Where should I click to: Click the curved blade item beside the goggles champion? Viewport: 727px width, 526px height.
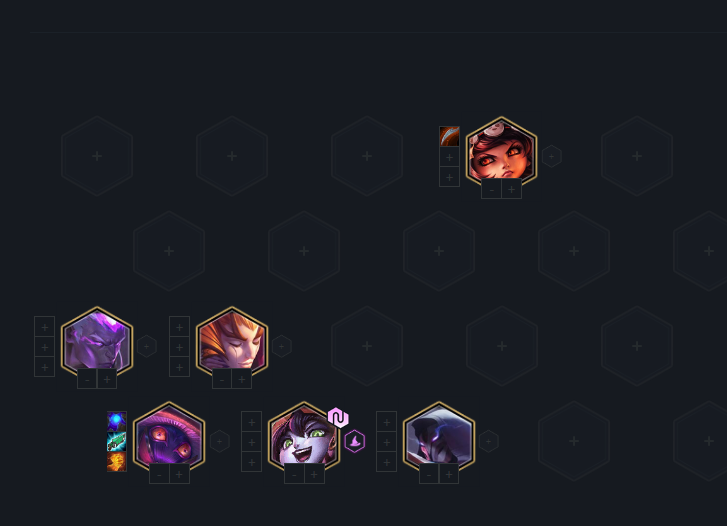pos(449,136)
